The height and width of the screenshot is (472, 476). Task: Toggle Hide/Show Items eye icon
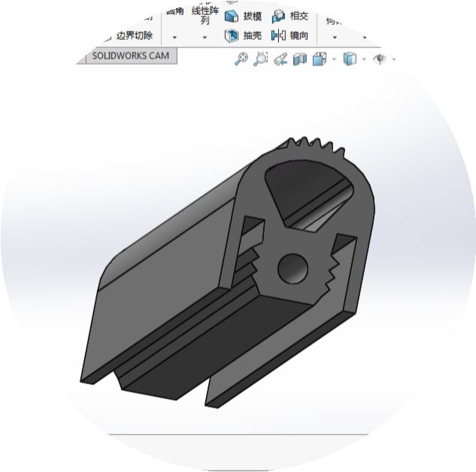pyautogui.click(x=380, y=59)
